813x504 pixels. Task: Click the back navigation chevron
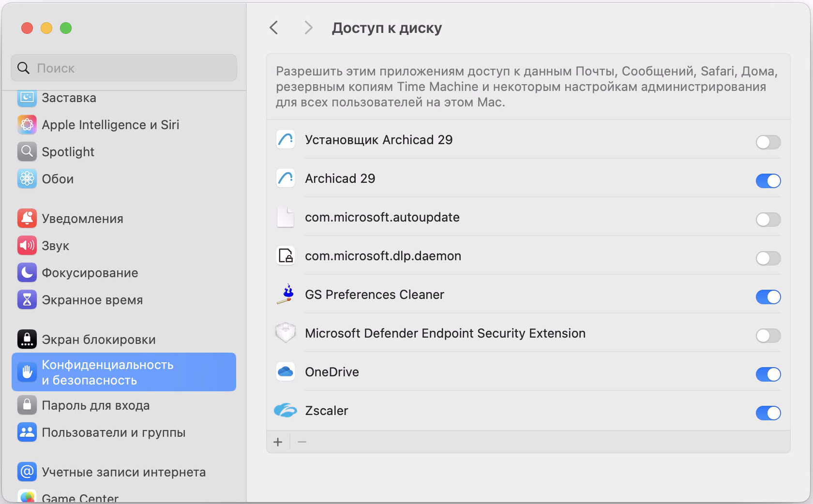pos(274,28)
